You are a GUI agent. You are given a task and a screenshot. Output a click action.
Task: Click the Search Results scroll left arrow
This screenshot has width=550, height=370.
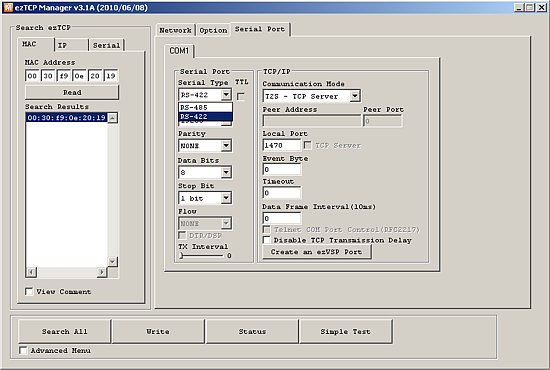click(31, 272)
